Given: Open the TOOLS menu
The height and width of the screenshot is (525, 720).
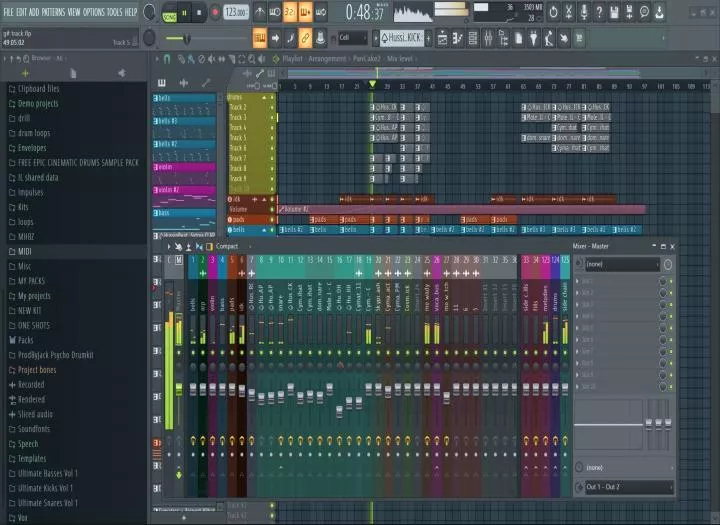Looking at the screenshot, I should 114,12.
